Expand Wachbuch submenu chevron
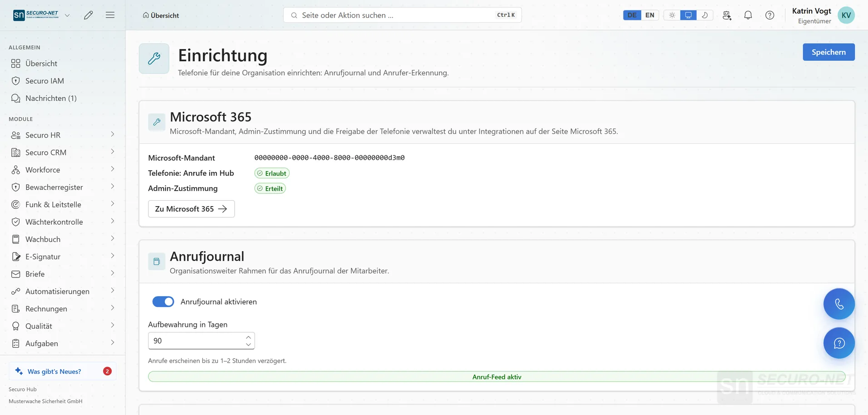Viewport: 868px width, 415px height. tap(112, 238)
